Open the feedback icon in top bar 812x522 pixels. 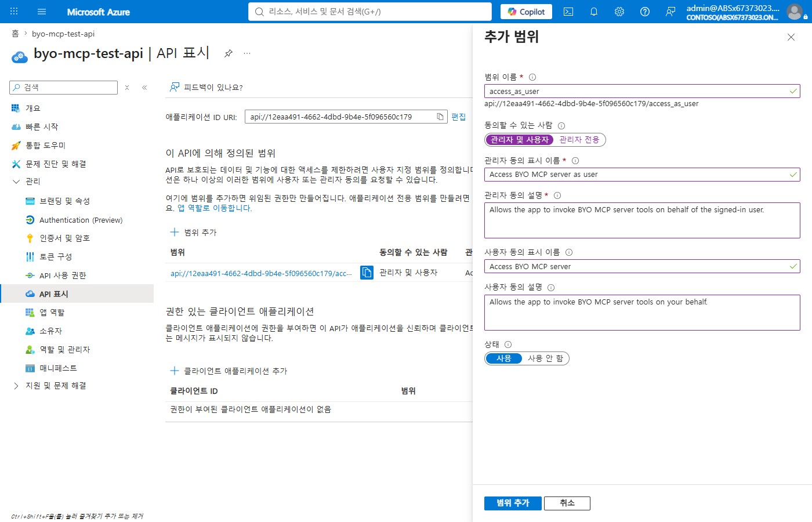click(x=670, y=12)
